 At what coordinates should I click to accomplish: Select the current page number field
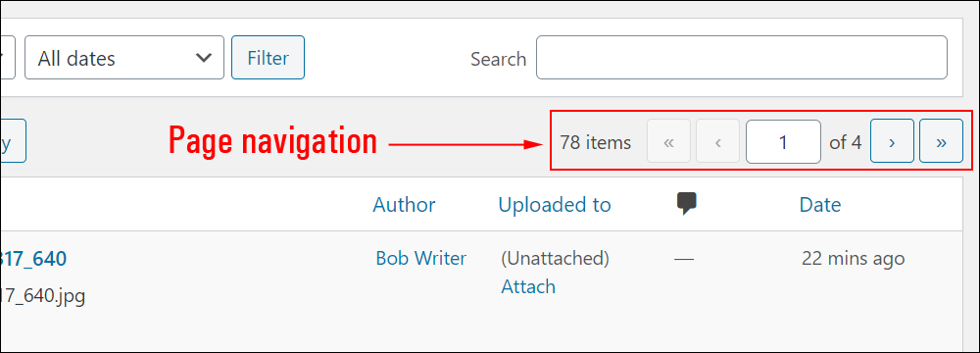click(783, 141)
